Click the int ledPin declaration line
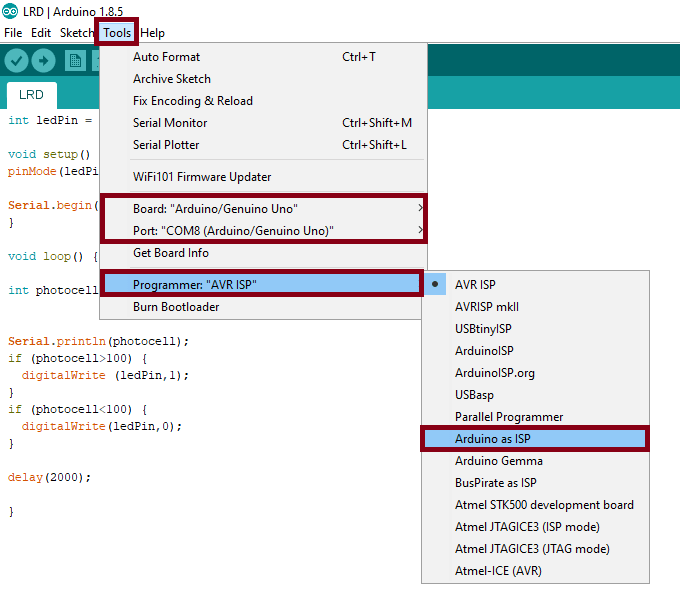Viewport: 680px width, 598px height. 50,120
